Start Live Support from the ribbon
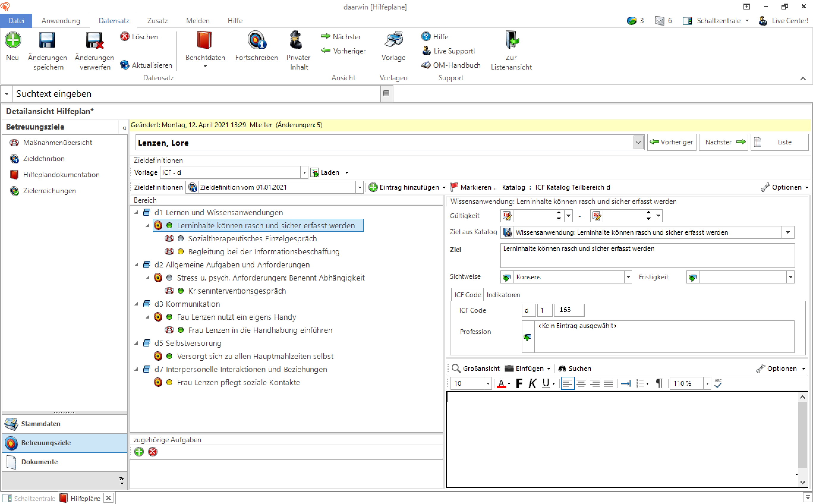 coord(448,51)
